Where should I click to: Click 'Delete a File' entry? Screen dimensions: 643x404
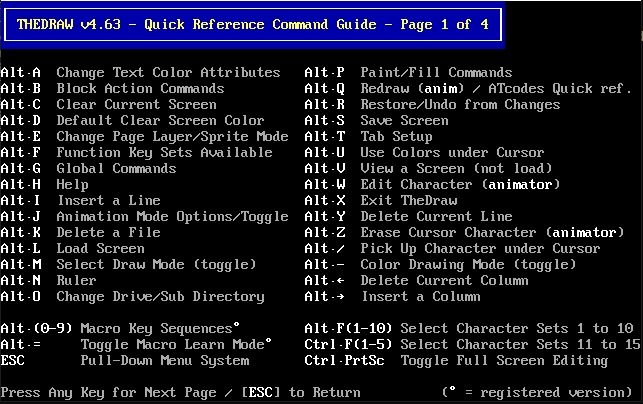[108, 233]
